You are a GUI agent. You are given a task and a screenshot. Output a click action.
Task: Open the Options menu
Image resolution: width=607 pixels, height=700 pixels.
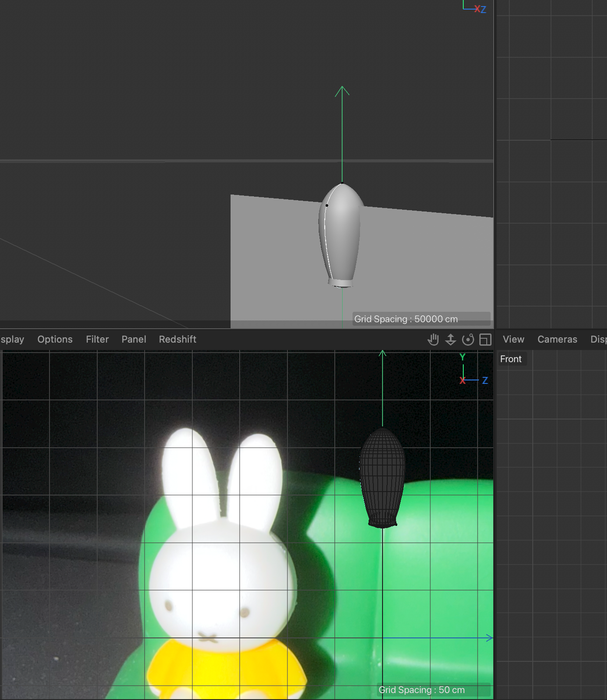tap(55, 339)
